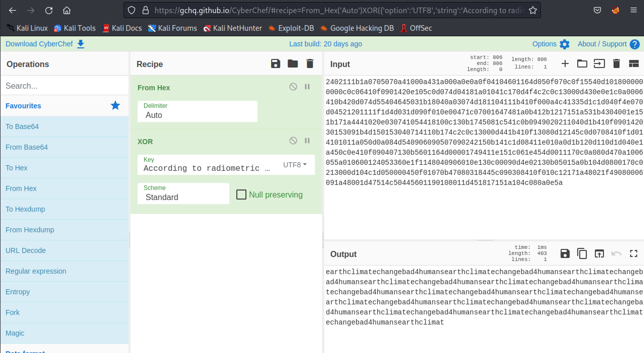Save output to file

(565, 253)
